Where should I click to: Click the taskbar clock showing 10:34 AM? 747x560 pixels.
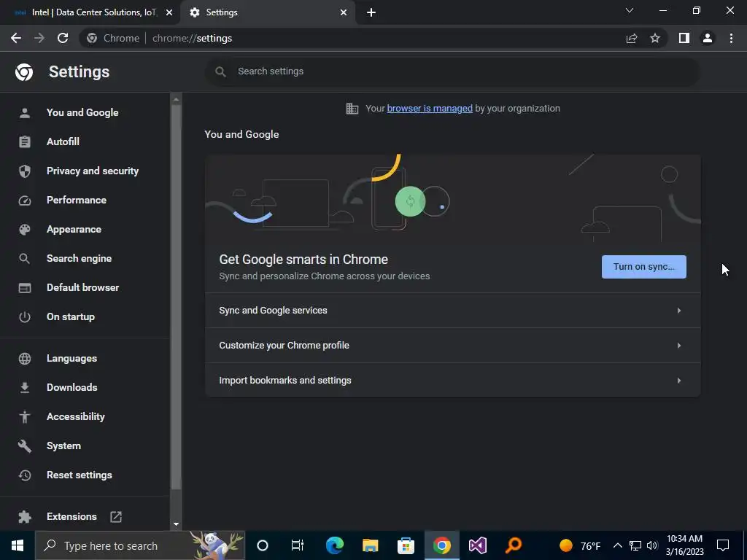(684, 545)
